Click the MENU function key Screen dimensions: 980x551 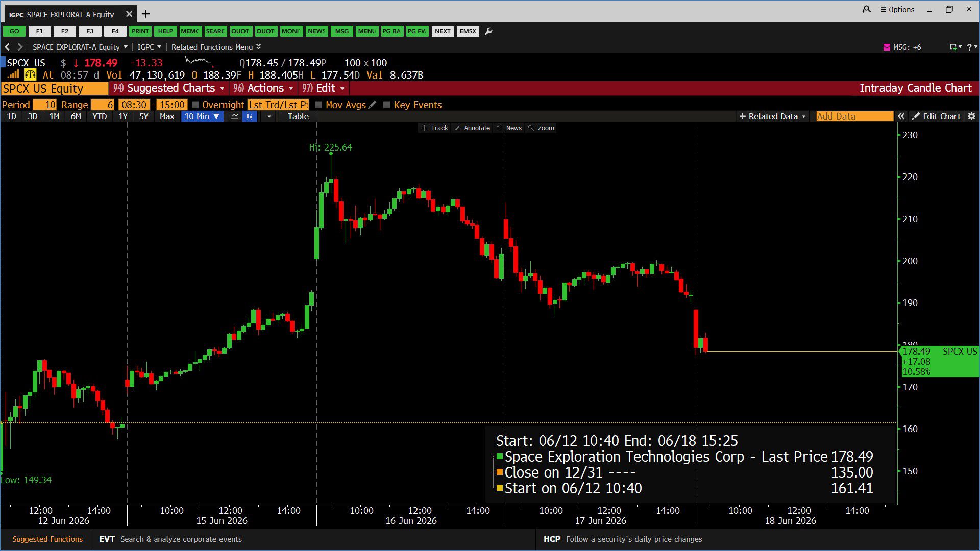(367, 31)
